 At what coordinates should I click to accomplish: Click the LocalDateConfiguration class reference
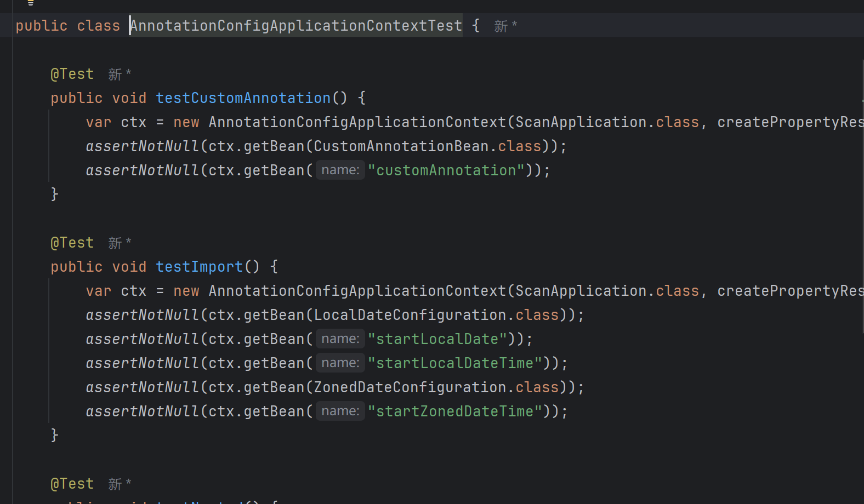pyautogui.click(x=410, y=315)
